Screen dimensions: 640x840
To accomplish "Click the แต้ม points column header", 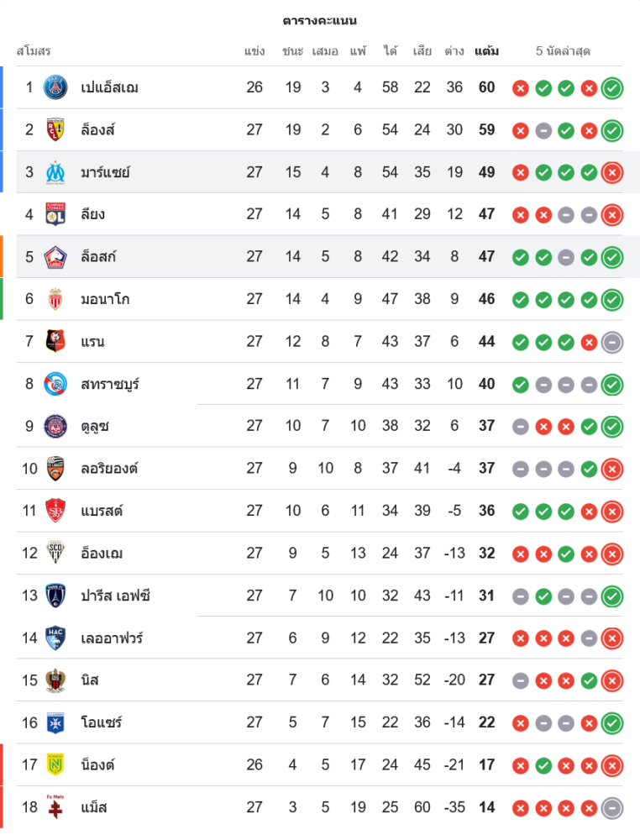I will point(486,51).
